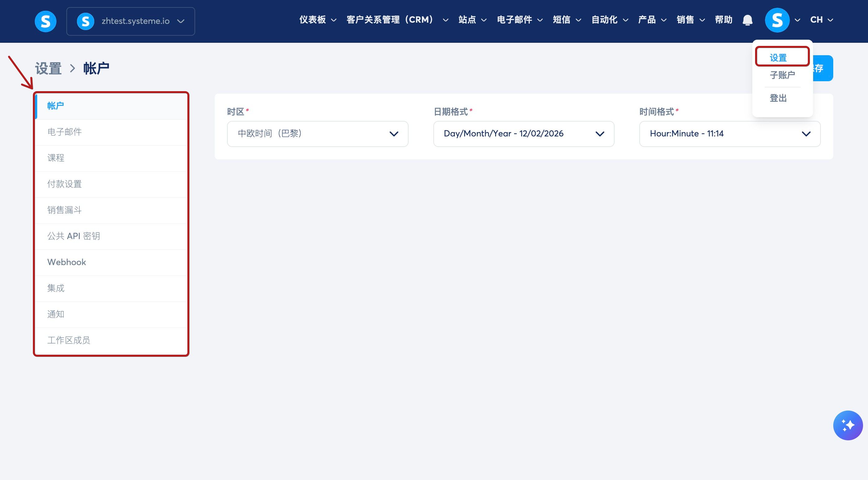
Task: Open the 时区 timezone dropdown
Action: (x=317, y=134)
